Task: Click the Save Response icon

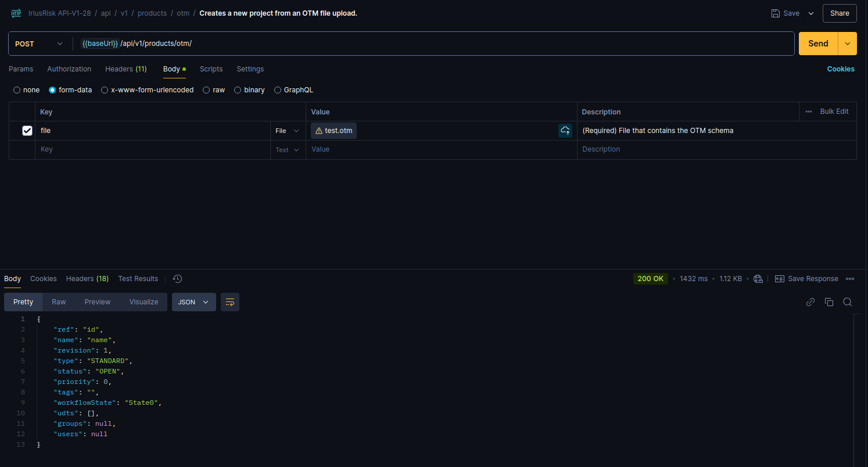Action: tap(780, 279)
